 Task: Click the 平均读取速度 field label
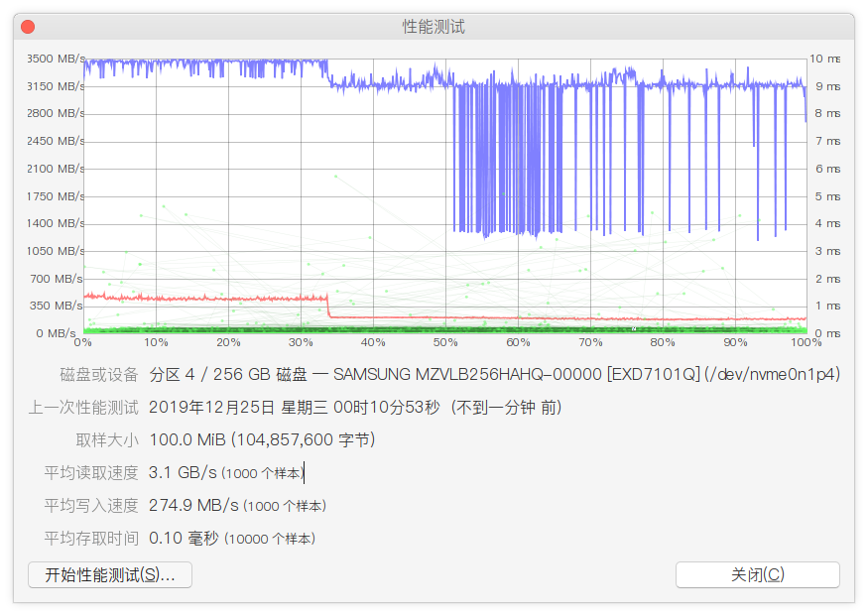[91, 473]
